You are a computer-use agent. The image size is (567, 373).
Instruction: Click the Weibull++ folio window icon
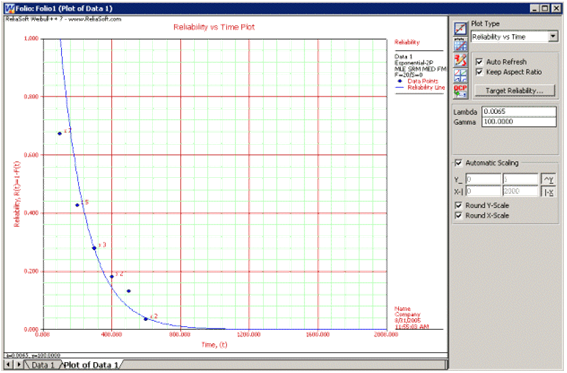click(9, 8)
